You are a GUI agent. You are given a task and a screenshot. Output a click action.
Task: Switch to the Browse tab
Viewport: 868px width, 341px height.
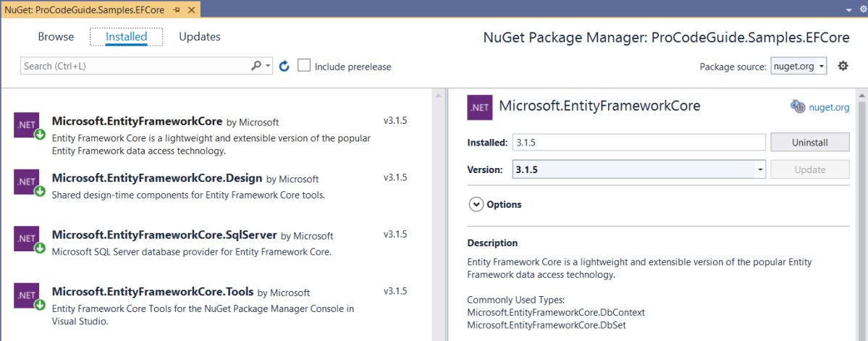56,36
